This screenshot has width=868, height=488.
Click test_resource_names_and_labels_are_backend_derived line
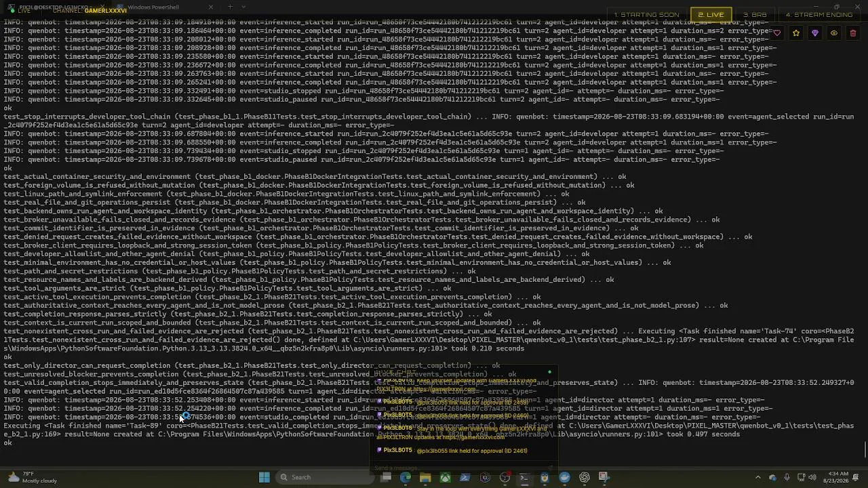tap(309, 280)
